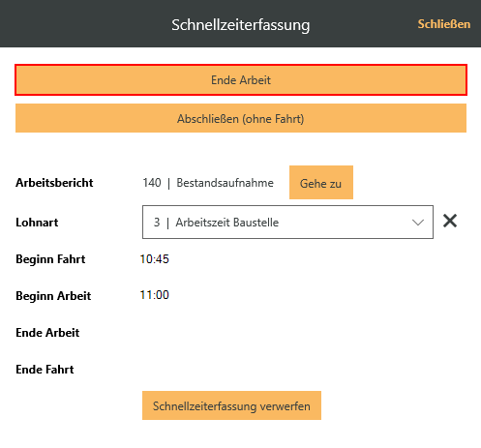Image resolution: width=481 pixels, height=448 pixels.
Task: Open the Arbeitszeit Baustelle combo box
Action: tap(287, 223)
